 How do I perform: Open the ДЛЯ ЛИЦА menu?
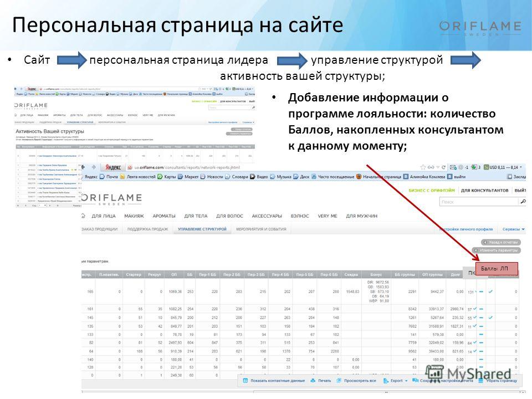pos(104,216)
